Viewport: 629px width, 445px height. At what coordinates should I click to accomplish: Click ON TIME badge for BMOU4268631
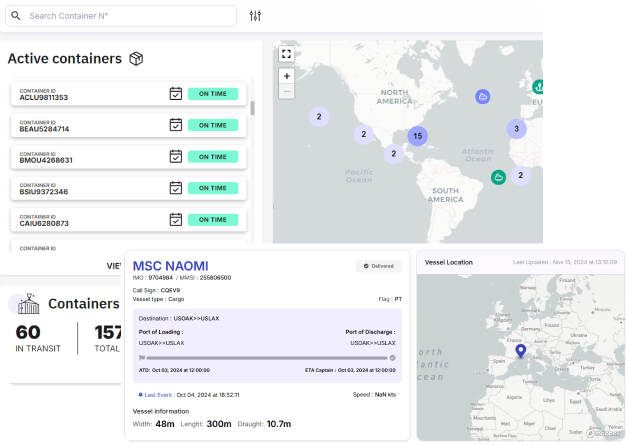213,156
